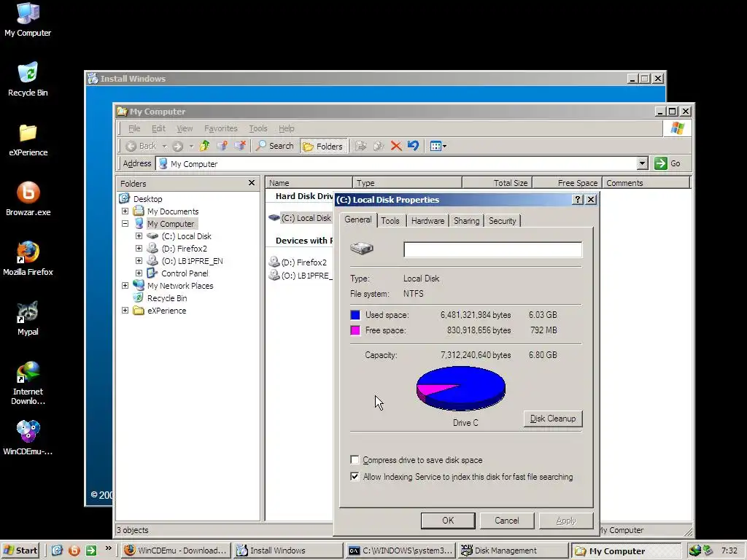Open the View menu

tap(185, 128)
